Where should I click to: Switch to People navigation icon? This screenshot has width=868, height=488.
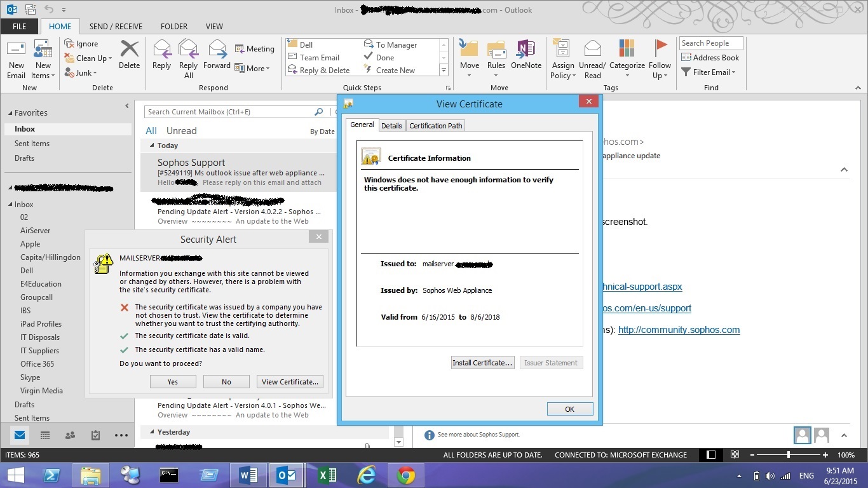click(71, 435)
